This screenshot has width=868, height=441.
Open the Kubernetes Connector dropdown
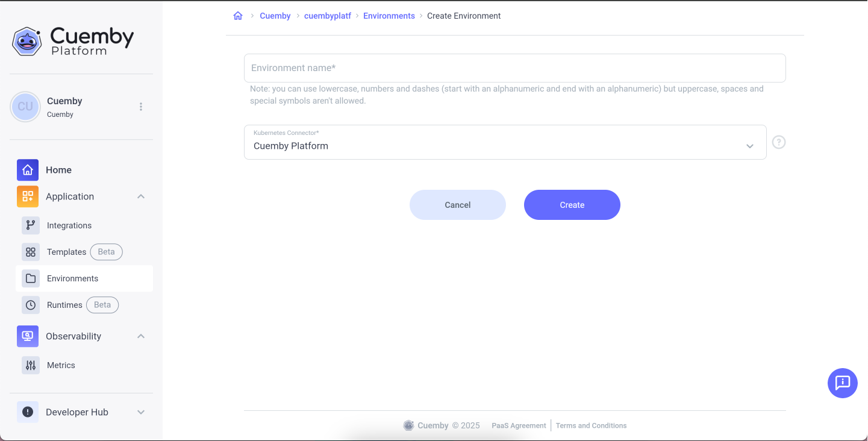click(x=749, y=145)
